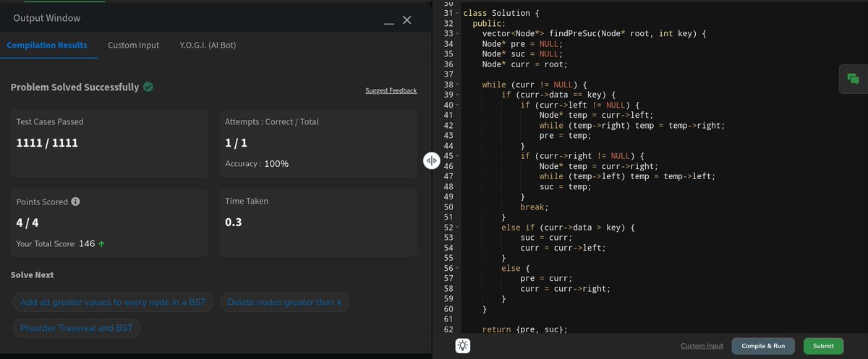The width and height of the screenshot is (868, 359).
Task: Click the Time Taken value '0.3'
Action: [233, 222]
